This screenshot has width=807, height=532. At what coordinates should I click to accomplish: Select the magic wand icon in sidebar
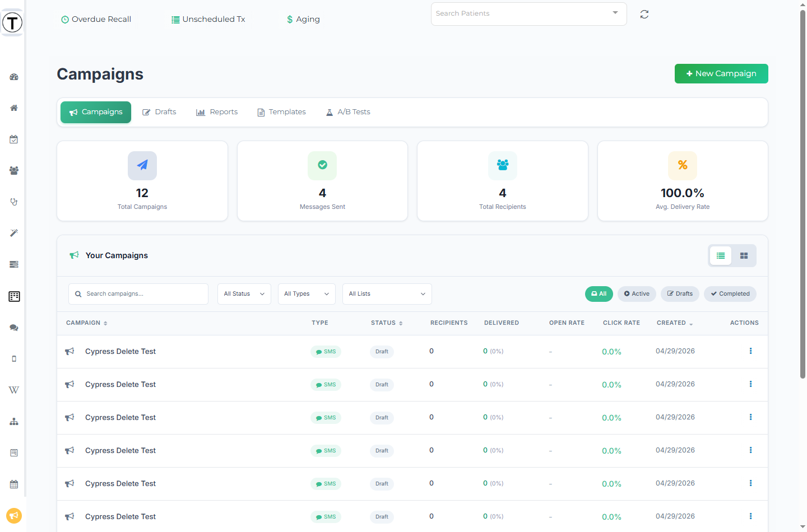pos(14,233)
